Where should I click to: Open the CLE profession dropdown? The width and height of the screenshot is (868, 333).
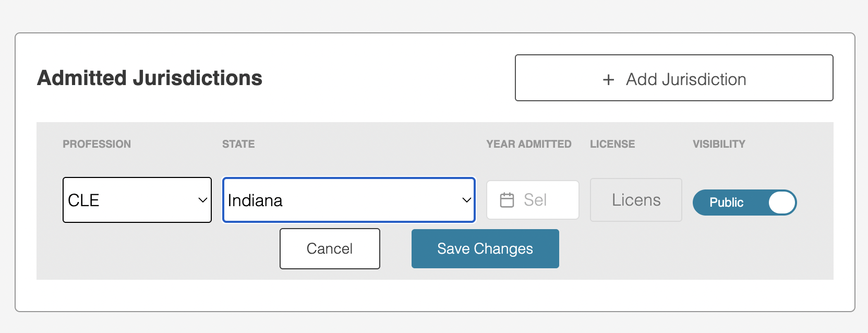coord(137,200)
